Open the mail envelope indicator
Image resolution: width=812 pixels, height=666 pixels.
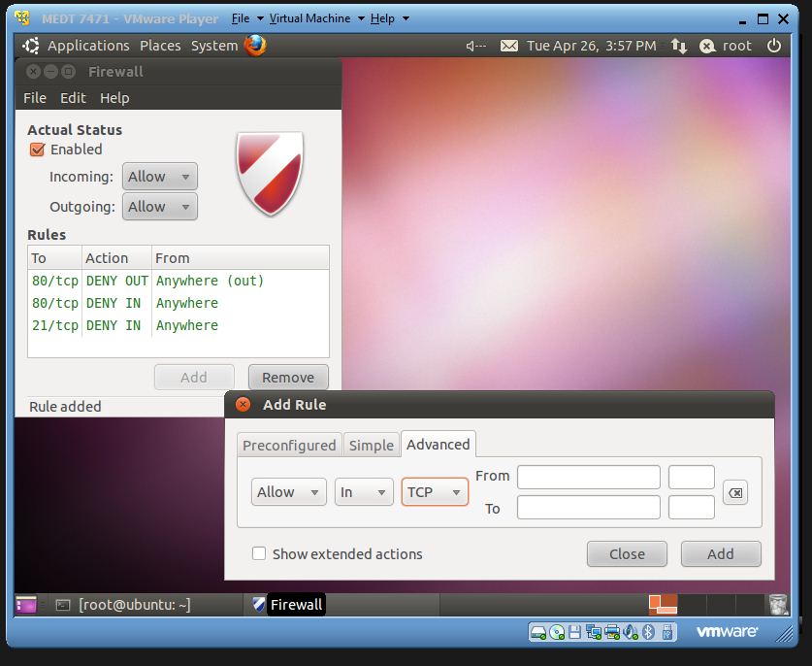coord(509,47)
